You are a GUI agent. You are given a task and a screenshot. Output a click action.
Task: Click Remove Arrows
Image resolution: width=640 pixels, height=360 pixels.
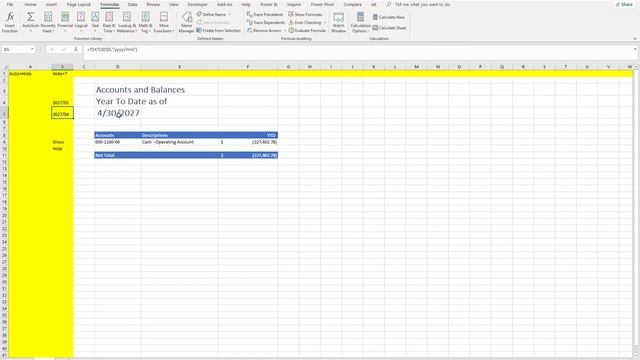(x=264, y=30)
